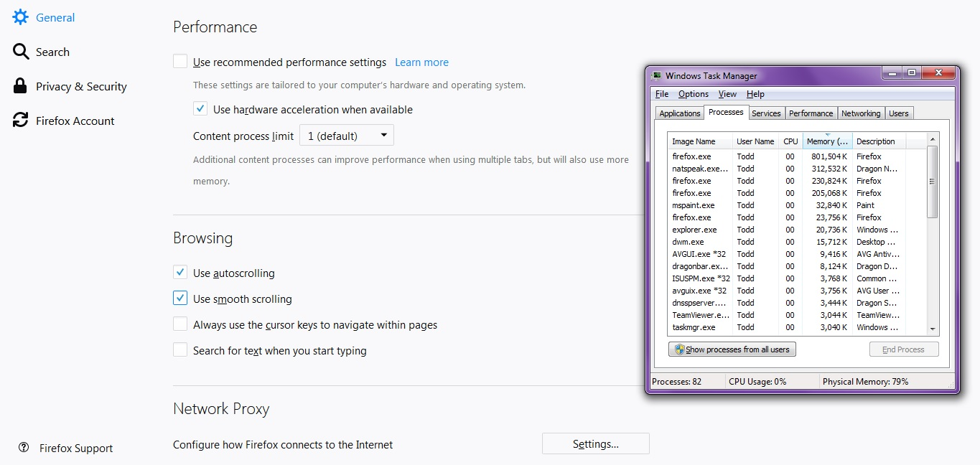Select firefox.exe row with 205,068 K
Screen dimensions: 980x465
(x=797, y=193)
